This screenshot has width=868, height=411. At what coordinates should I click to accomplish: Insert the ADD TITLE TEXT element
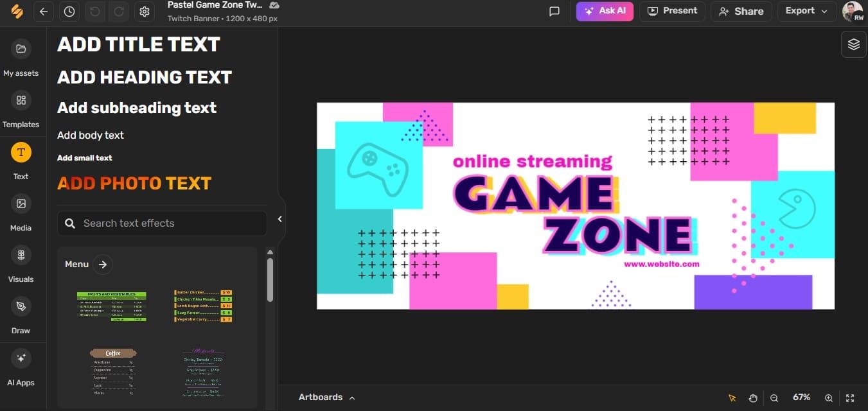(137, 44)
